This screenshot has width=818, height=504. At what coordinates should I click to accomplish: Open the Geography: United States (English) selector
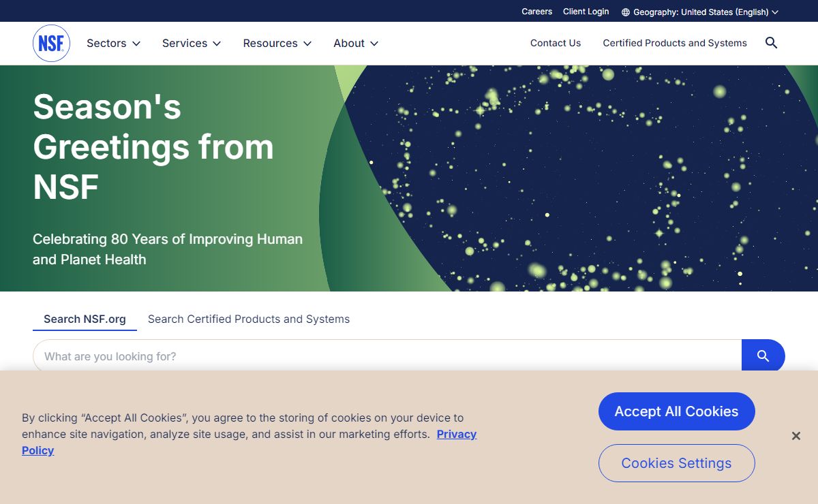(x=700, y=12)
